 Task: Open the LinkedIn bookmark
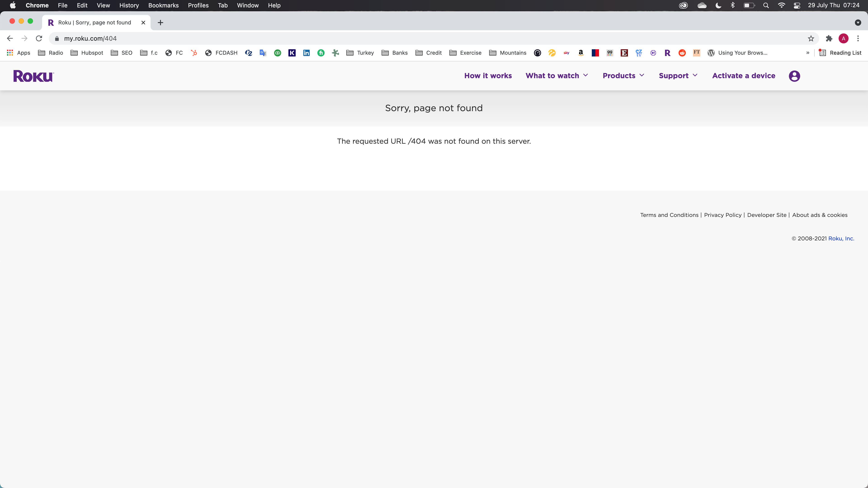[x=306, y=53]
